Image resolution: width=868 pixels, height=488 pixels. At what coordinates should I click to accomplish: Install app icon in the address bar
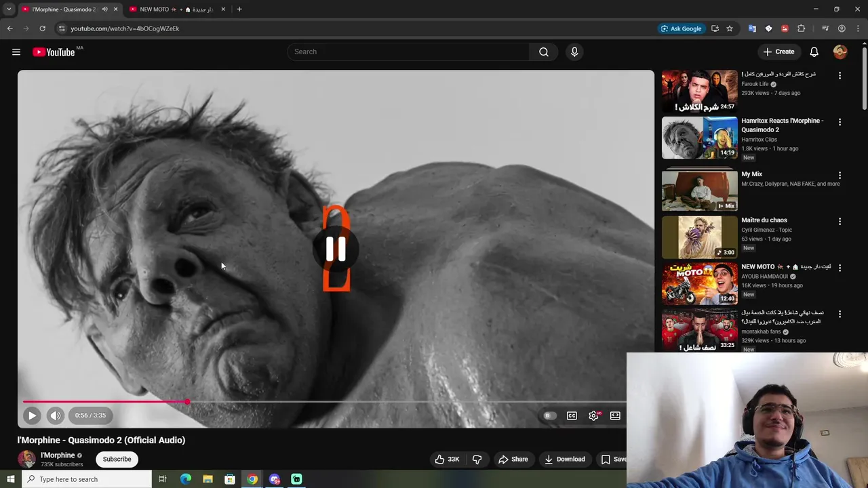coord(715,28)
